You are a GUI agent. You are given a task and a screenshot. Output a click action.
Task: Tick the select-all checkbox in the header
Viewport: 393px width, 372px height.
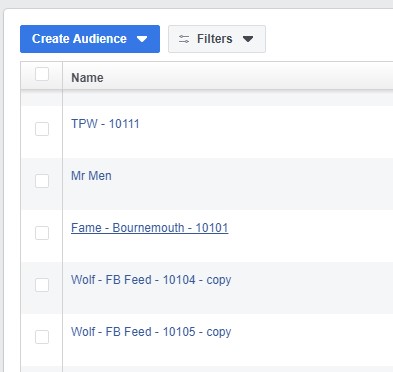(x=42, y=74)
